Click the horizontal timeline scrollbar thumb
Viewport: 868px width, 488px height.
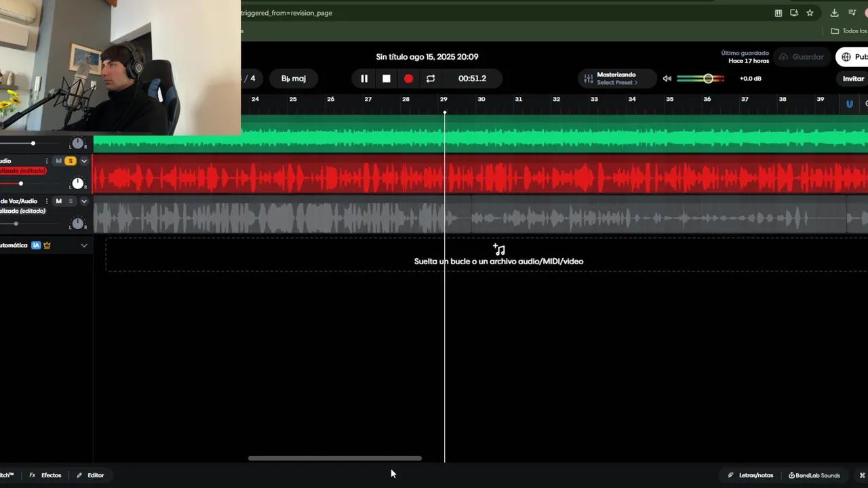click(334, 459)
